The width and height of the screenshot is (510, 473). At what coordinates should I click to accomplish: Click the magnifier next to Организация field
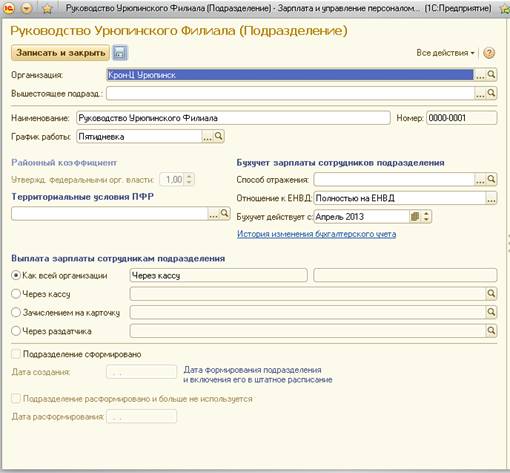[491, 75]
